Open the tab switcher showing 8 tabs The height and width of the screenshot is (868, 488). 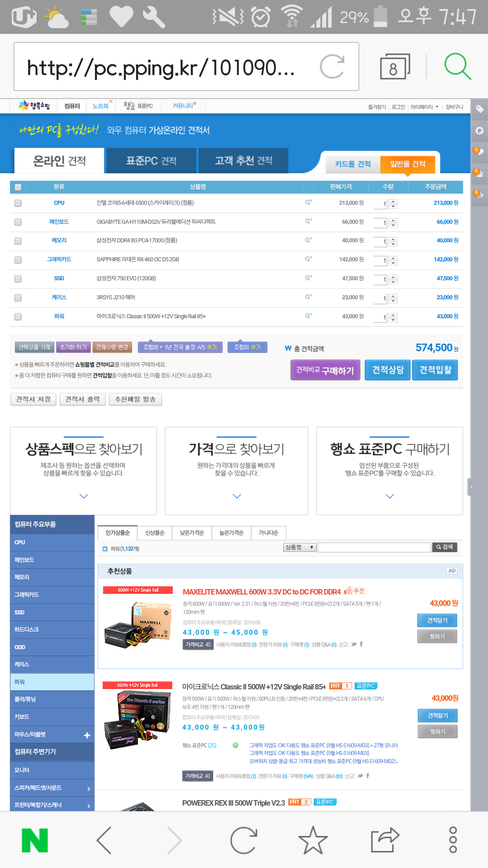(394, 67)
